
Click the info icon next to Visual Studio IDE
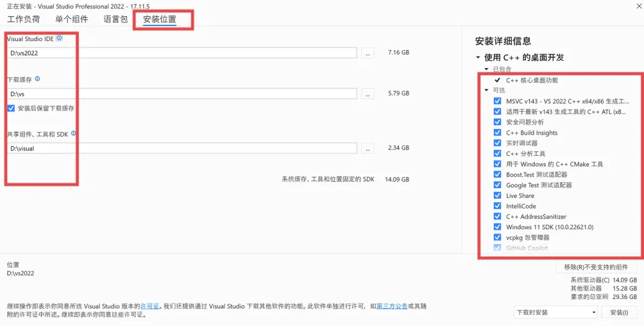pyautogui.click(x=59, y=38)
